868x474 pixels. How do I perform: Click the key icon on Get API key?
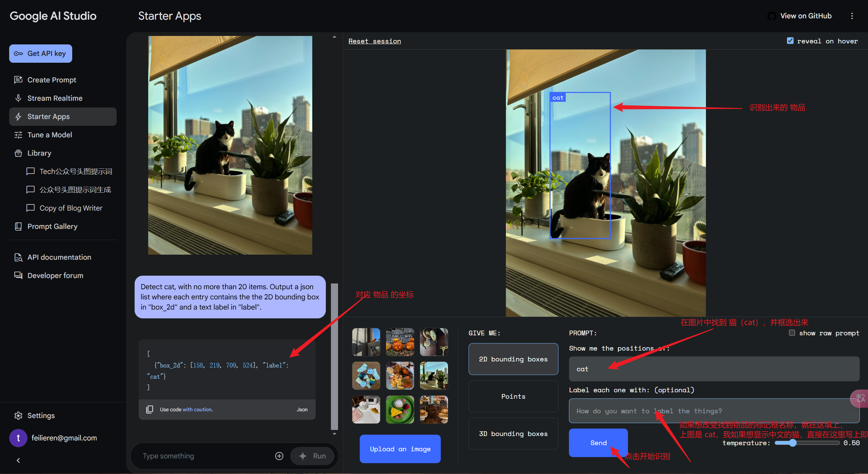[18, 54]
